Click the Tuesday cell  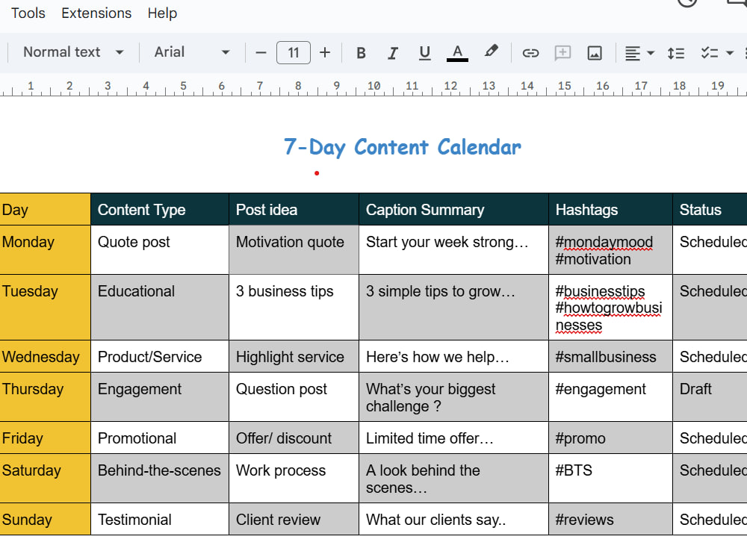(46, 307)
